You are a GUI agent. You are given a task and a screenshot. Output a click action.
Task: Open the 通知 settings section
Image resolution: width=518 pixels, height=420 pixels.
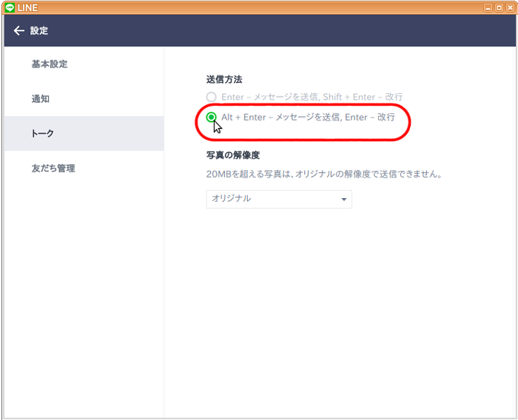click(x=84, y=99)
